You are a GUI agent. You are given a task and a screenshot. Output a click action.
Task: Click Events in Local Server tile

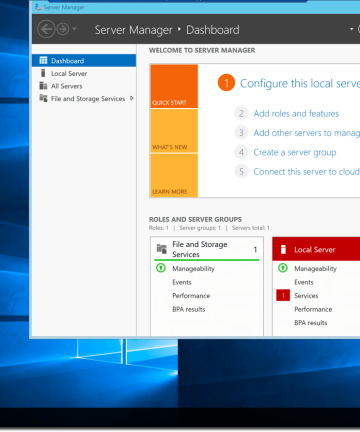304,282
